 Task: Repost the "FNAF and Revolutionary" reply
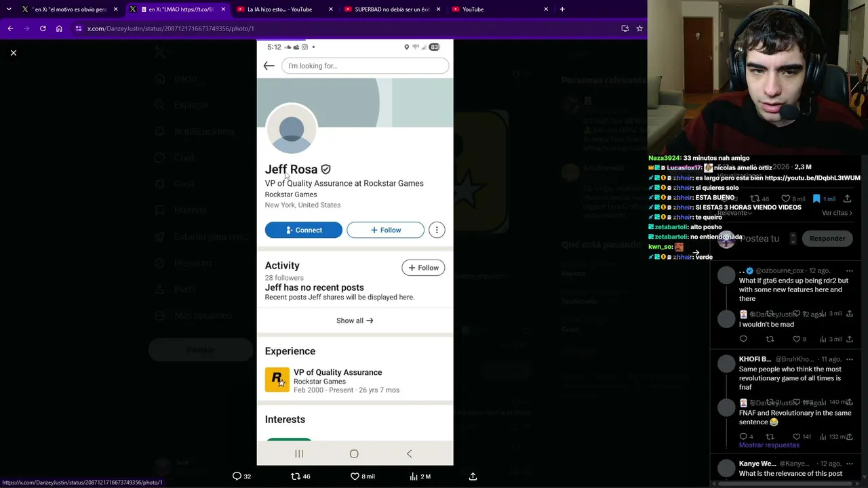click(x=770, y=436)
